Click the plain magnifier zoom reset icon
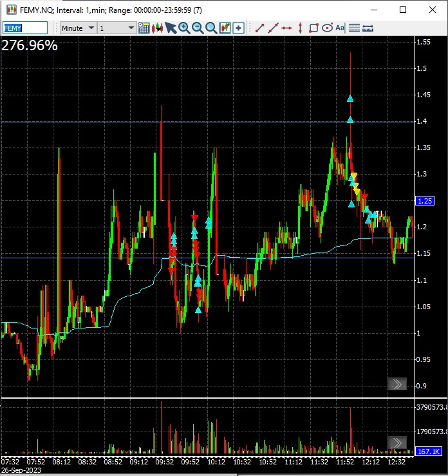Screen dimensions: 448x476 click(x=211, y=28)
